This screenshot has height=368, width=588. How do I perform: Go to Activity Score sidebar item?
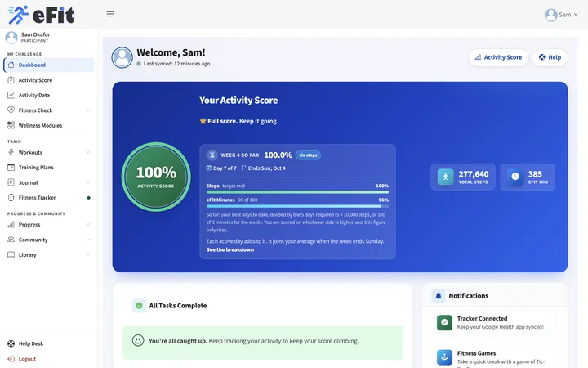point(49,80)
